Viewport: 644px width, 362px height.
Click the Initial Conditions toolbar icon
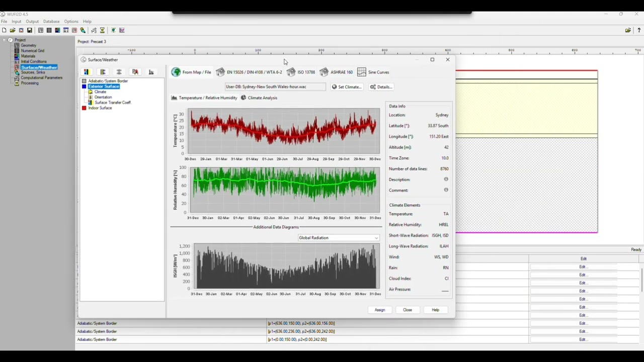(x=66, y=30)
